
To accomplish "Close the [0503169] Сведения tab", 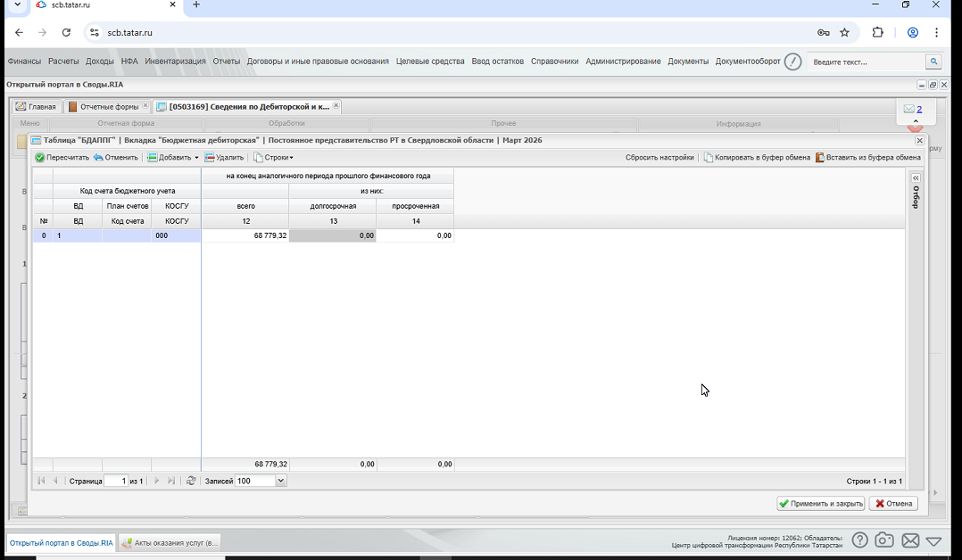I will point(336,105).
